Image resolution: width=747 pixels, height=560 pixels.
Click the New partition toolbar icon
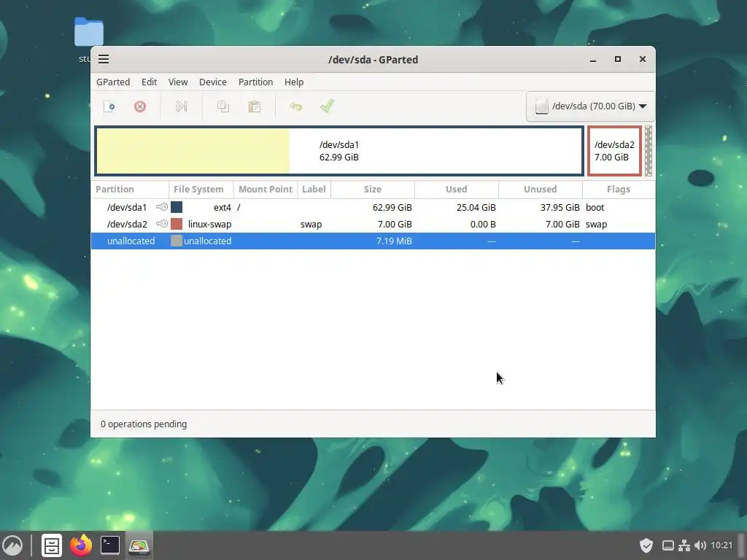109,106
